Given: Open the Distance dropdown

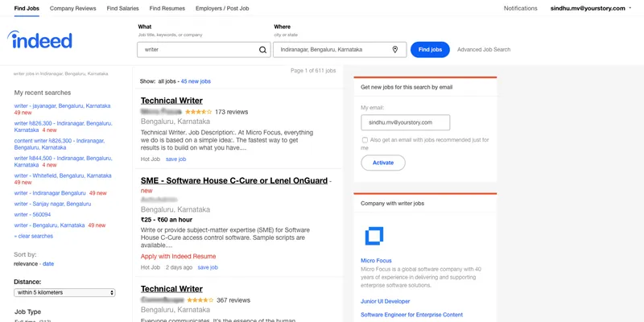Looking at the screenshot, I should (x=64, y=292).
